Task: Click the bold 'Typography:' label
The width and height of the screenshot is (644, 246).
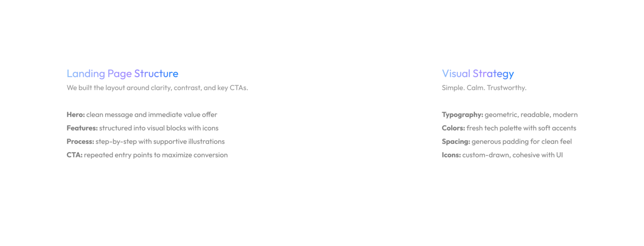Action: [462, 115]
